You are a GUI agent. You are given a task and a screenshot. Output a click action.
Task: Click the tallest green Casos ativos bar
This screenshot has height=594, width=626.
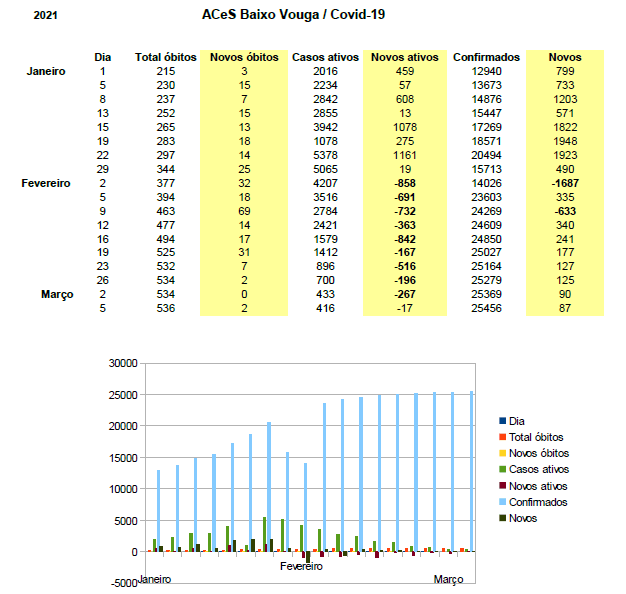tap(264, 535)
